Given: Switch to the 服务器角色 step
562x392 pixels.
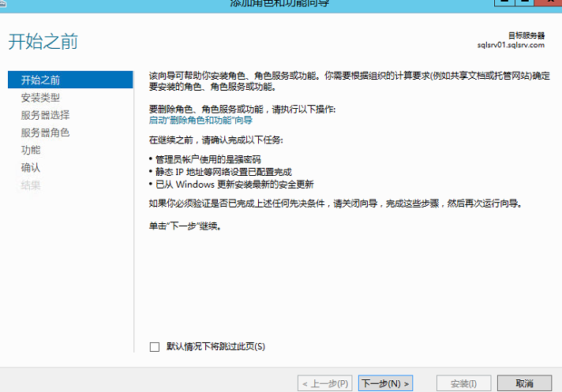Looking at the screenshot, I should point(45,133).
